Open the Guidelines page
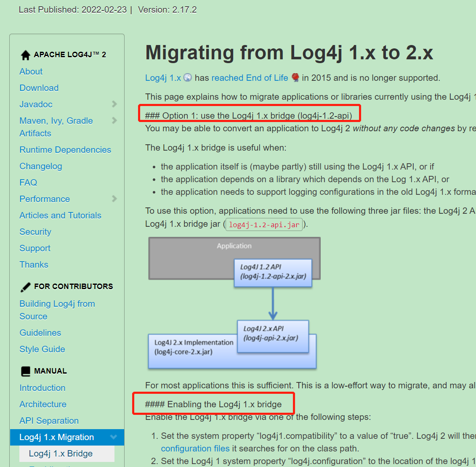This screenshot has width=476, height=467. coord(40,332)
